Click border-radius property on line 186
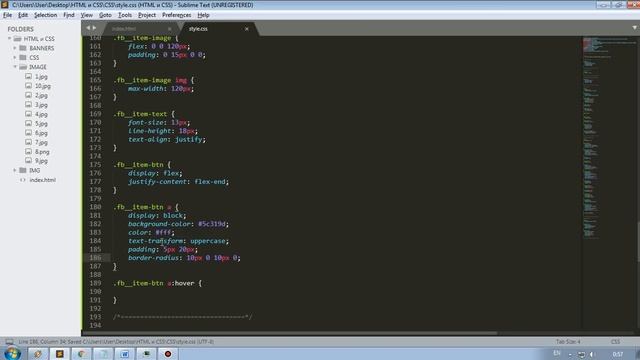The height and width of the screenshot is (360, 640). (x=153, y=258)
